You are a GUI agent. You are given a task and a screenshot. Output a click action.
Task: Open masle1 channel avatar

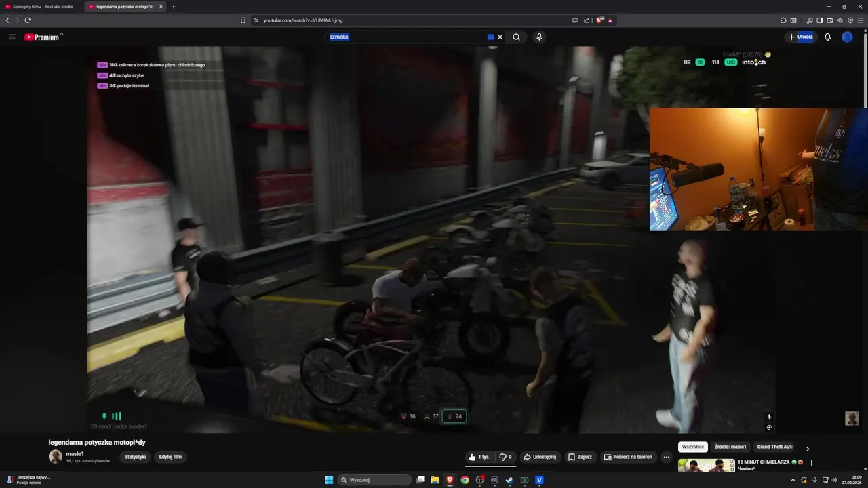(x=56, y=457)
